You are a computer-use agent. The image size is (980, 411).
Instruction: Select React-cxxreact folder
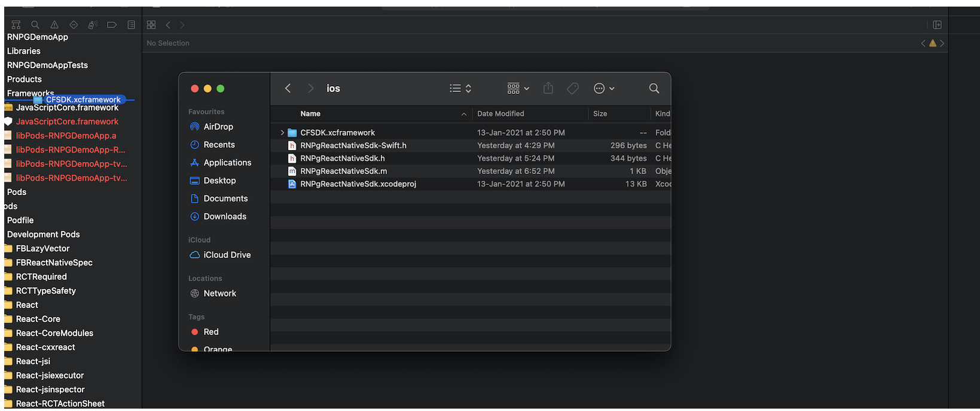[x=45, y=348]
